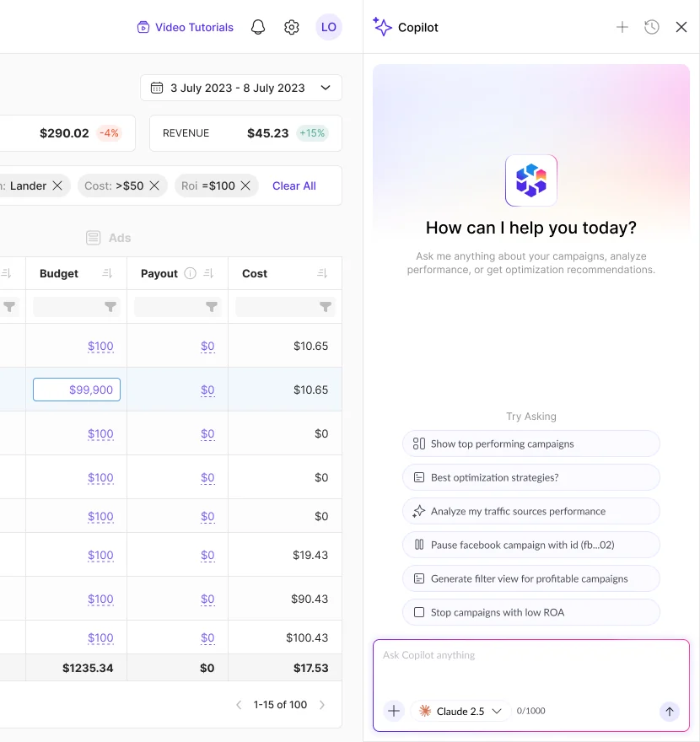
Task: Select 'Show top performing campaigns' suggestion
Action: (531, 444)
